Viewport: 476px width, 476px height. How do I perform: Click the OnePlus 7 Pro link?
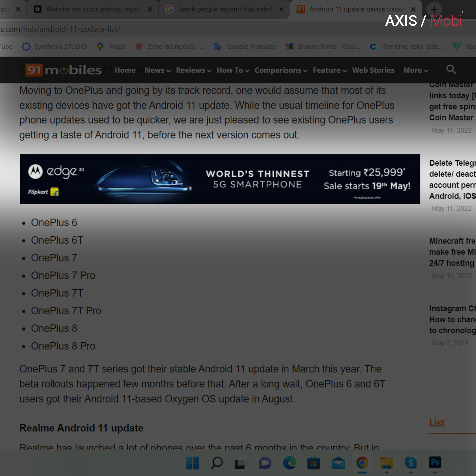coord(63,275)
